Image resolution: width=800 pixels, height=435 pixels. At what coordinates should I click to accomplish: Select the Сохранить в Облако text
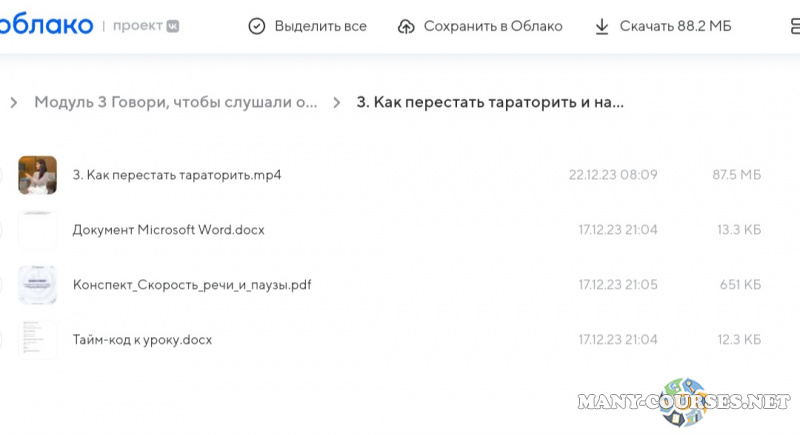[493, 27]
